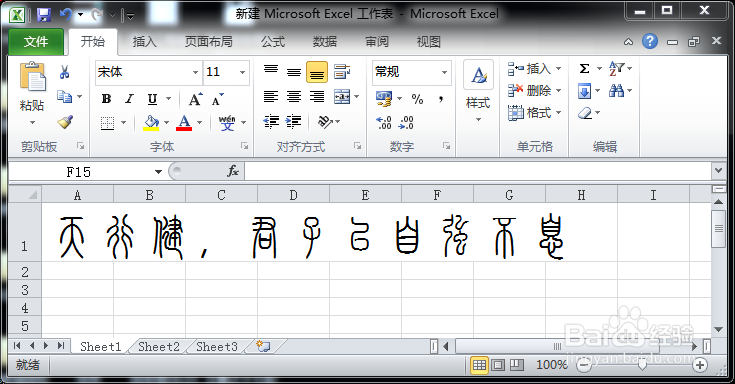The image size is (735, 384).
Task: Switch to Sheet2 worksheet
Action: tap(159, 346)
